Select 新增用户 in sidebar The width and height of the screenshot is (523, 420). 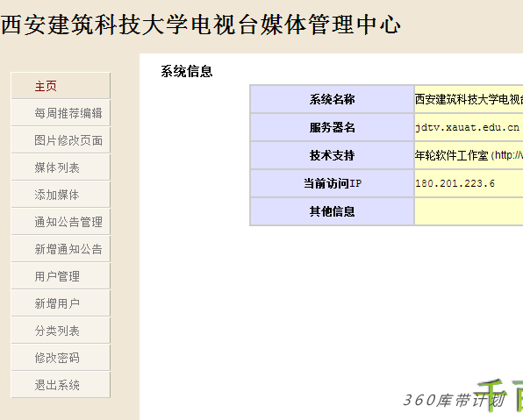pyautogui.click(x=61, y=303)
